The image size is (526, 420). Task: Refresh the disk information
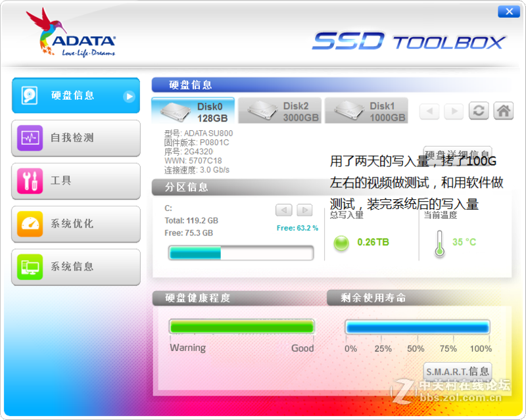click(479, 110)
